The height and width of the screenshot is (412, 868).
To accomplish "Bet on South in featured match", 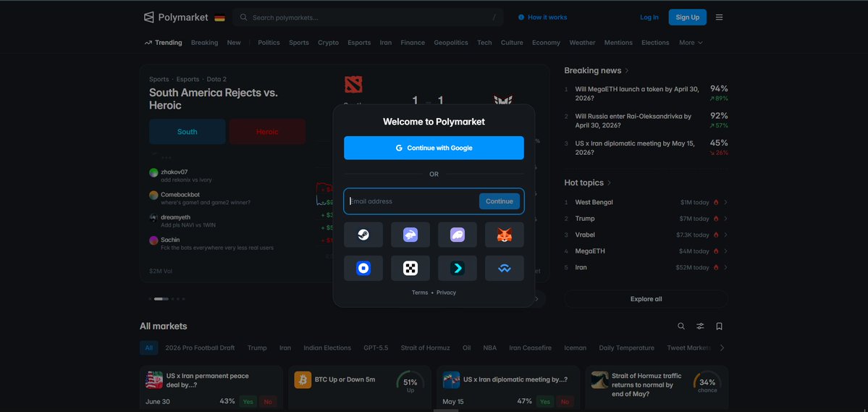I will point(187,132).
